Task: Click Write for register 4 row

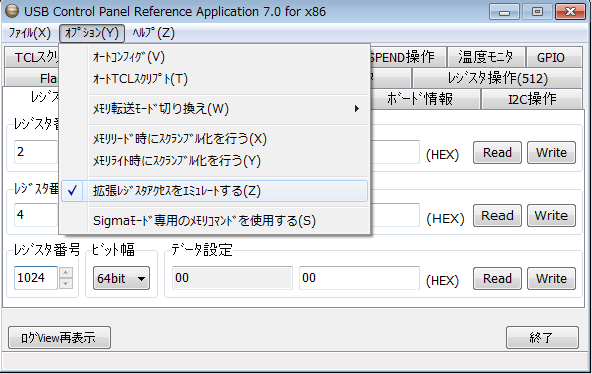Action: [x=551, y=216]
